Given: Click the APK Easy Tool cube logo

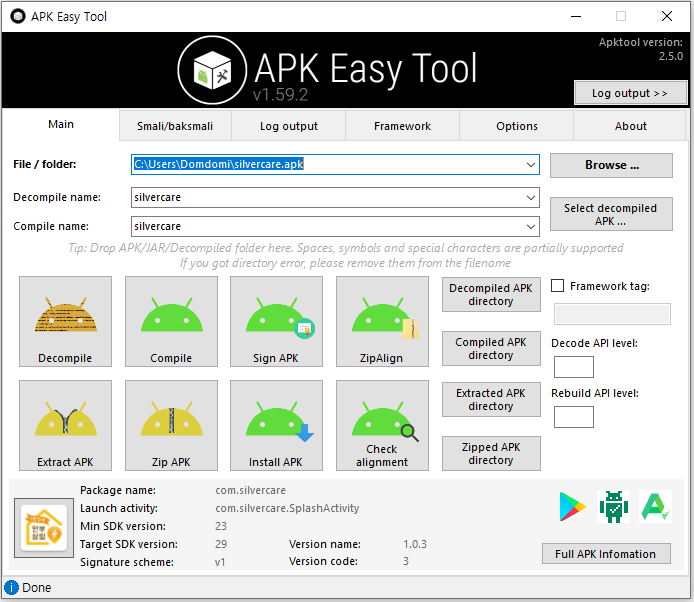Looking at the screenshot, I should [212, 70].
